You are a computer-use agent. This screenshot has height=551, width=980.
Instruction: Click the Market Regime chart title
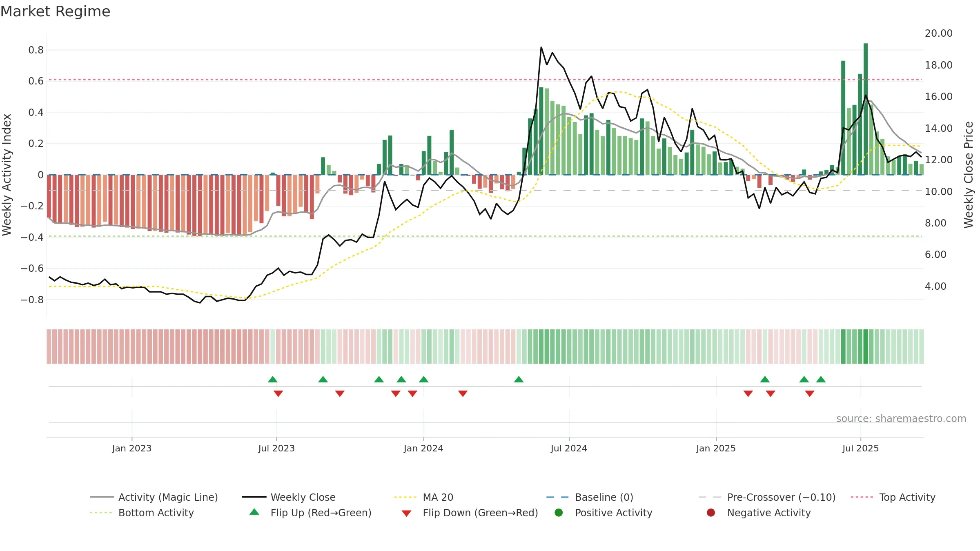56,11
